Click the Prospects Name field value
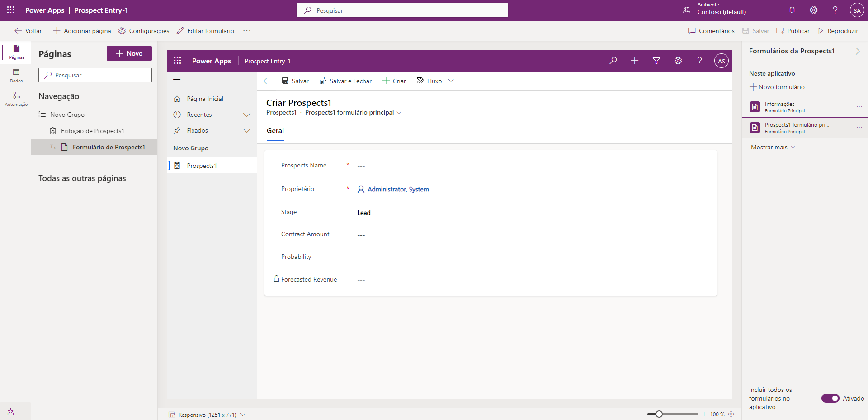Viewport: 868px width, 420px height. click(361, 166)
